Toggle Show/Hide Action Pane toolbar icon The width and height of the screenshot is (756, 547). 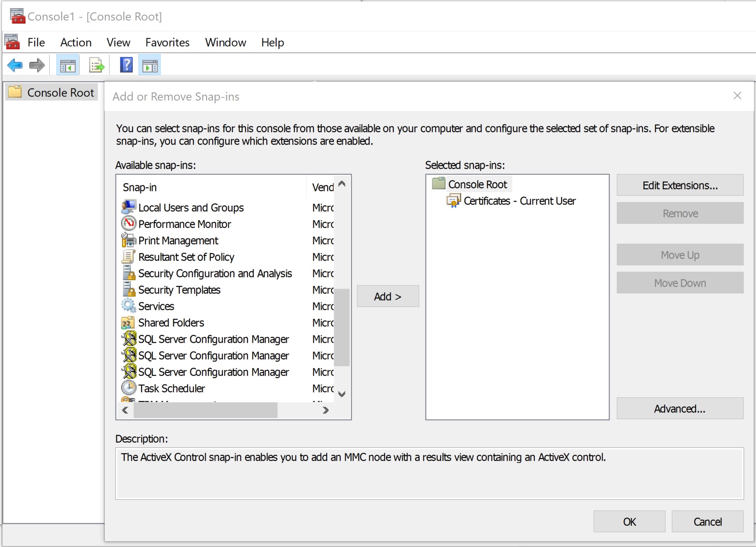click(150, 65)
